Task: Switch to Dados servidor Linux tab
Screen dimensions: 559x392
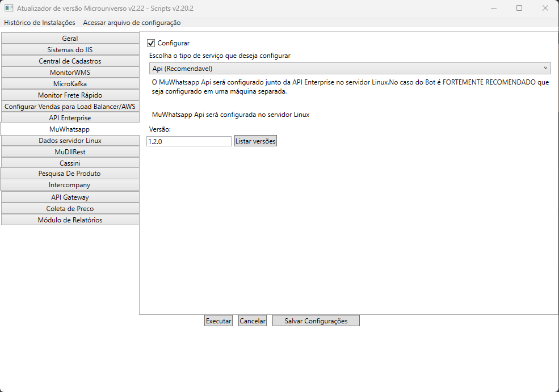Action: tap(70, 141)
